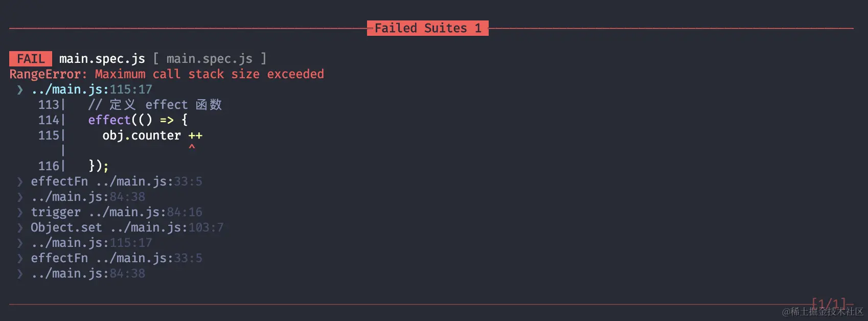Click obj.counter ++ on line 115
The height and width of the screenshot is (321, 868).
pyautogui.click(x=152, y=135)
